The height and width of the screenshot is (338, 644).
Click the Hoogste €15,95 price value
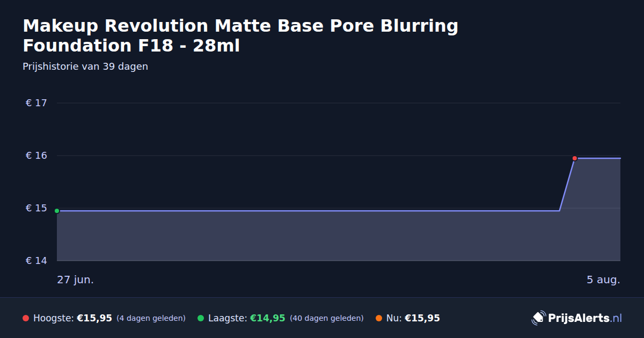click(x=94, y=318)
